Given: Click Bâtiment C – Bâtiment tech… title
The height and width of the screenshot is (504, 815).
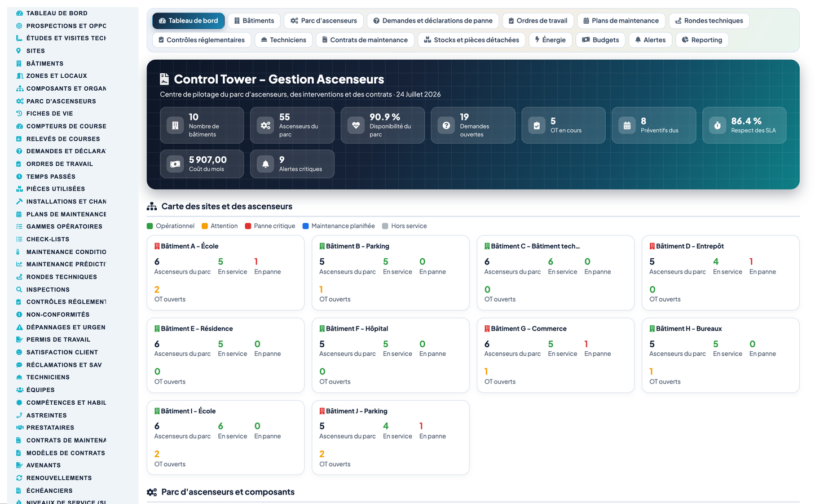Looking at the screenshot, I should tap(535, 246).
